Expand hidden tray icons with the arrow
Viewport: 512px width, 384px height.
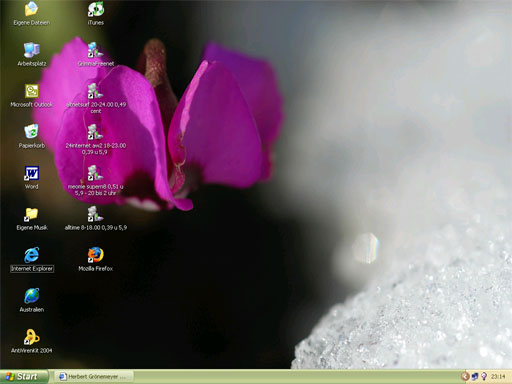465,377
